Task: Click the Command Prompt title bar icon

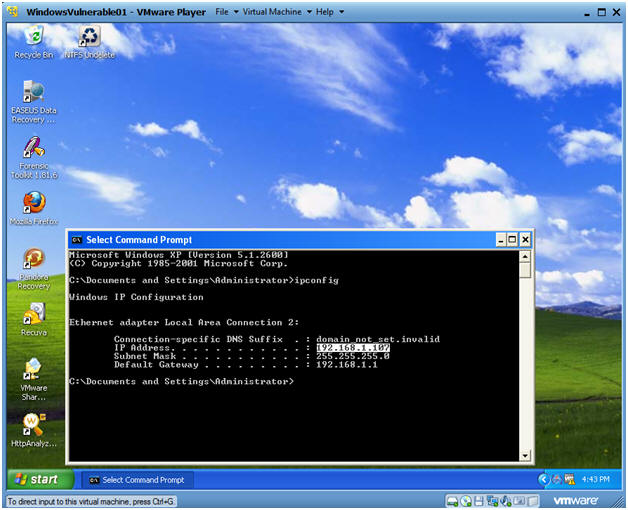Action: coord(76,240)
